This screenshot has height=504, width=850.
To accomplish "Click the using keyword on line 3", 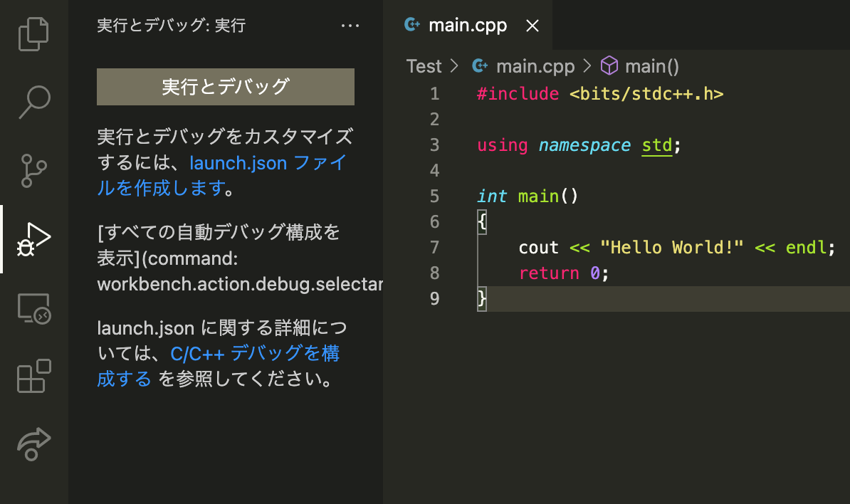I will point(502,145).
